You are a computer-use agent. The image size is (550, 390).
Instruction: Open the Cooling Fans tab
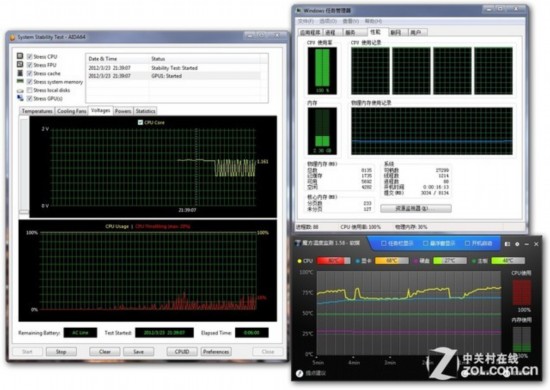[72, 111]
